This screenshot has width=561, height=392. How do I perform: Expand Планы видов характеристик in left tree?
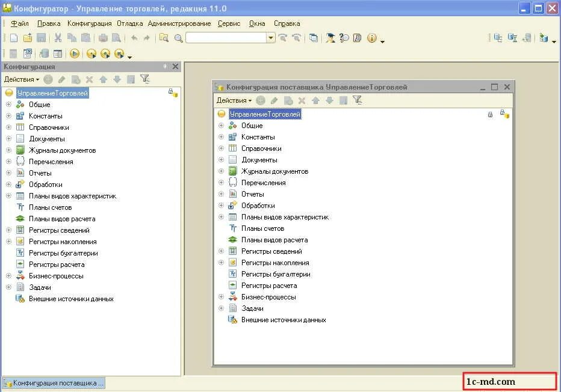point(8,196)
